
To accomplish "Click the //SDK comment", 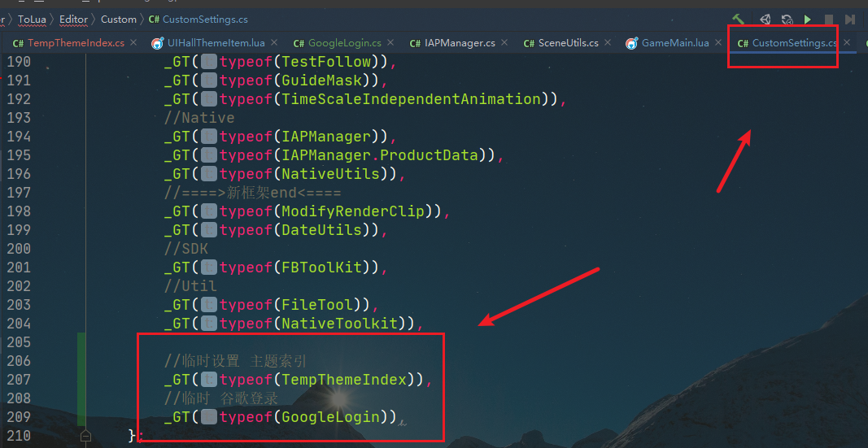I will 186,248.
